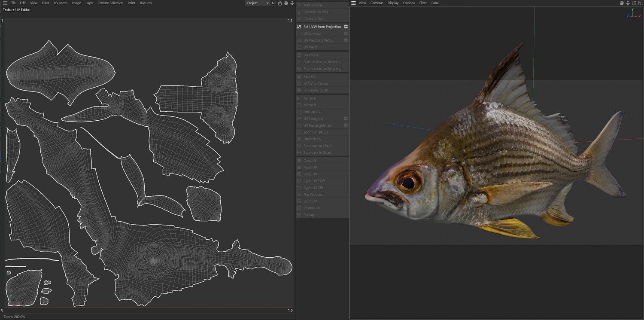This screenshot has height=320, width=644.
Task: Open the viewport Options menu
Action: (409, 3)
